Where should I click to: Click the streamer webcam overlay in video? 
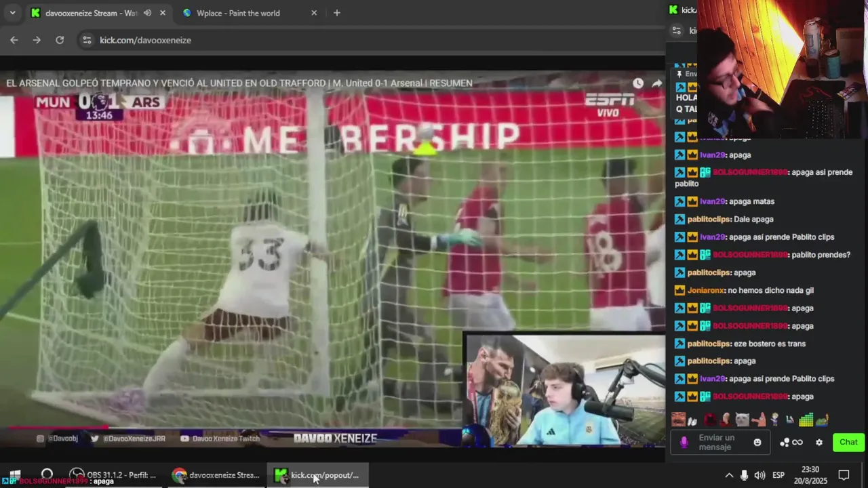click(564, 390)
